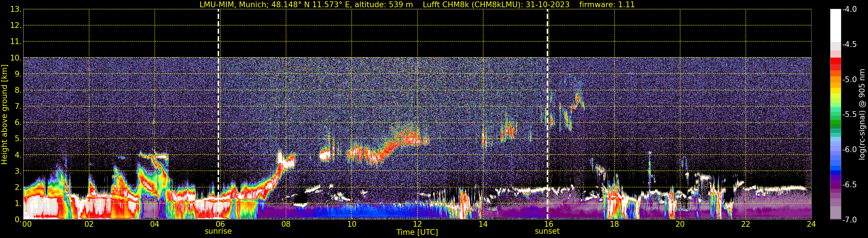Click the '20' time axis tick label

click(680, 224)
